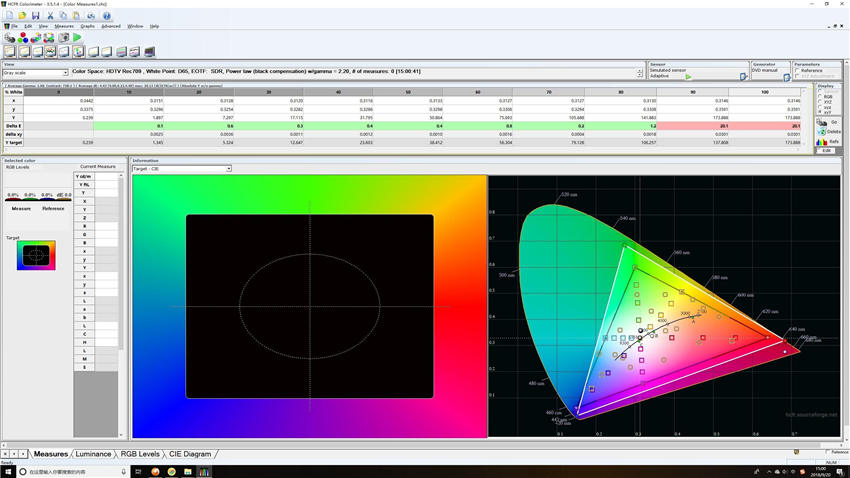This screenshot has height=478, width=850.
Task: Click the red green blue primaries icon
Action: click(x=22, y=38)
